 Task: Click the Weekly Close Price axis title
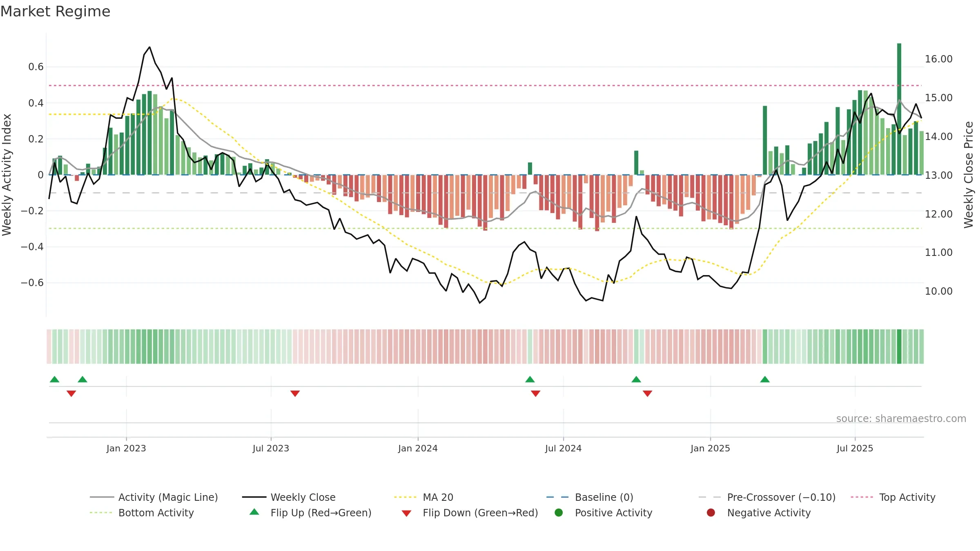tap(969, 175)
